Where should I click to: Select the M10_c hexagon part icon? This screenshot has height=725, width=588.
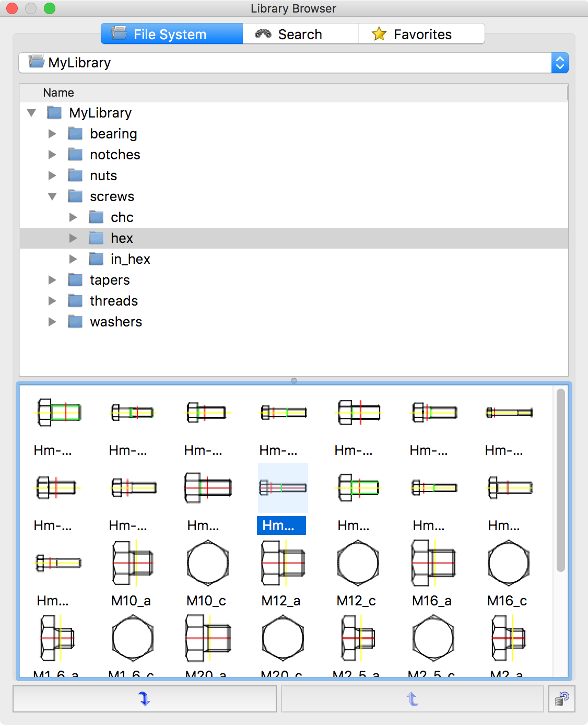pyautogui.click(x=207, y=564)
